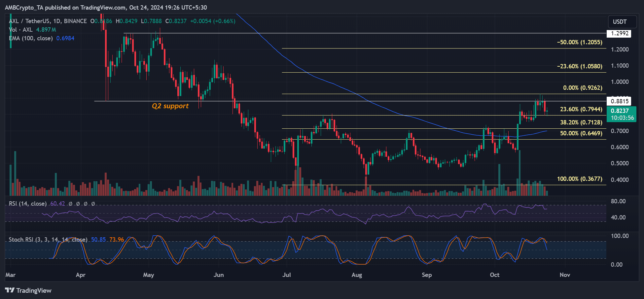
Task: Select the −50.00% (1.2055) Fib label
Action: (x=580, y=42)
